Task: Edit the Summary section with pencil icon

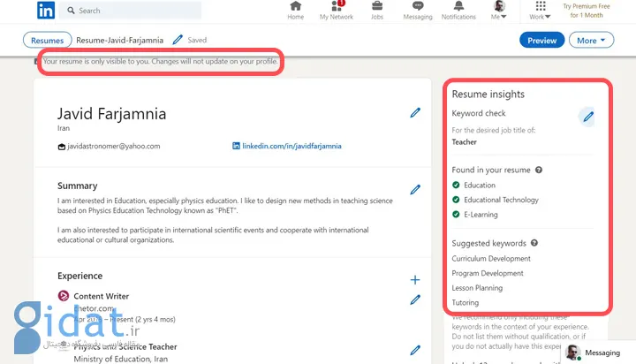Action: coord(415,189)
